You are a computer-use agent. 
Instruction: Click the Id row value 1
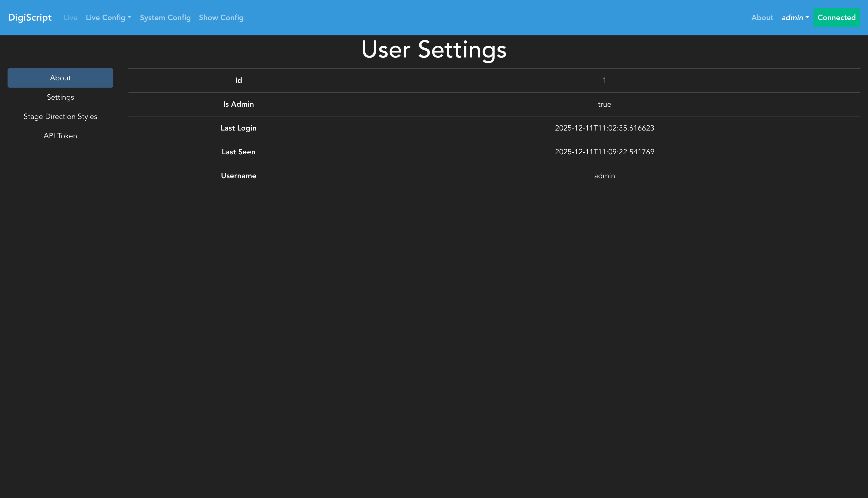tap(604, 80)
